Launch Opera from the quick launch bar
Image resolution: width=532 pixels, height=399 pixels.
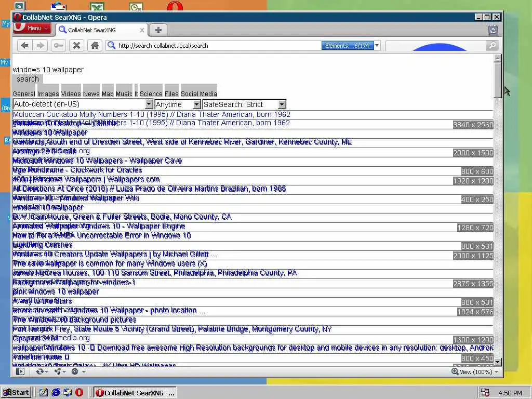tap(79, 393)
